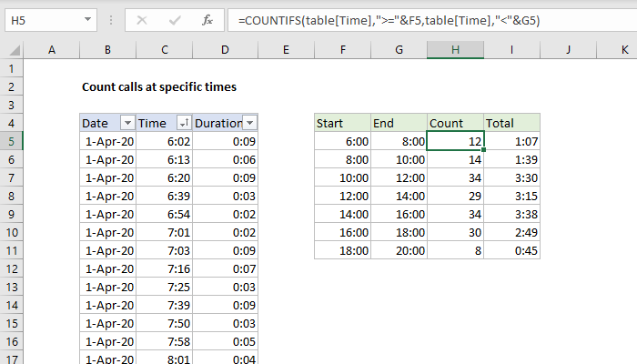Select column C header

click(164, 50)
